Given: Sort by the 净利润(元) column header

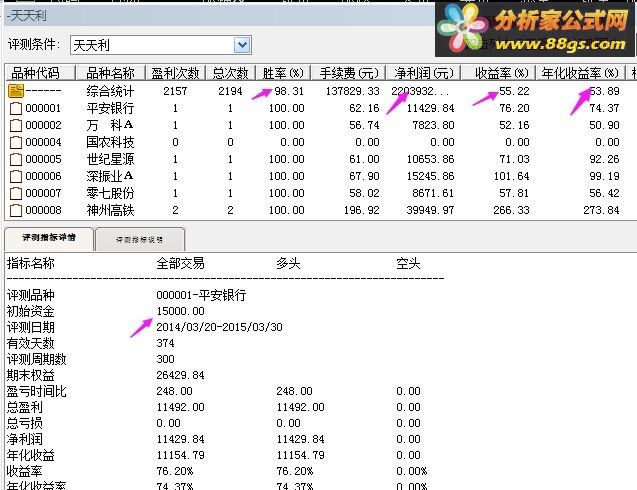Looking at the screenshot, I should coord(423,73).
